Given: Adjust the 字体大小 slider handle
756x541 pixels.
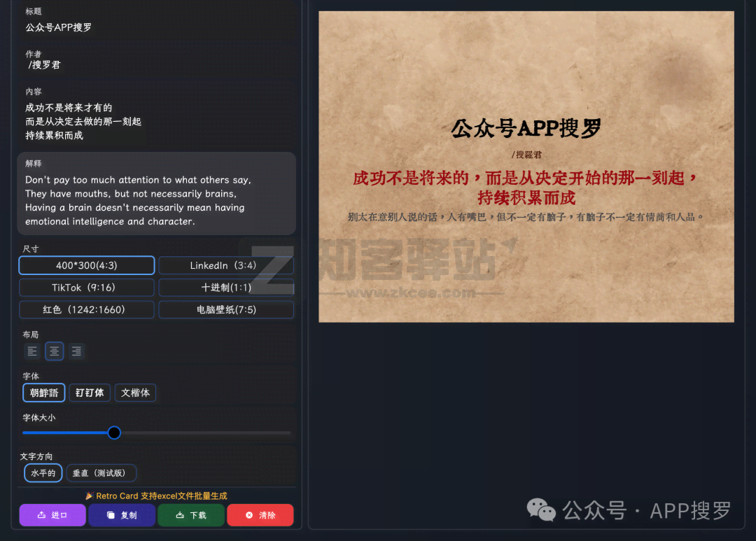Looking at the screenshot, I should (x=114, y=433).
